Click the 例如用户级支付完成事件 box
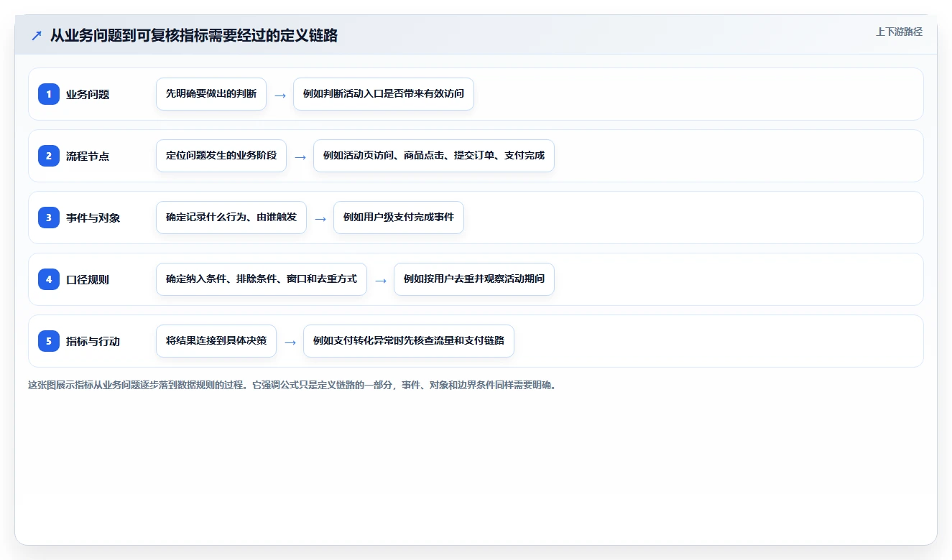The width and height of the screenshot is (952, 560). point(399,218)
